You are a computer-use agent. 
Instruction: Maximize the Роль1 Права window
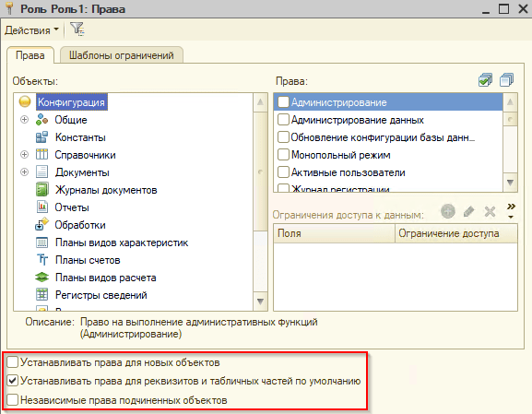(503, 8)
